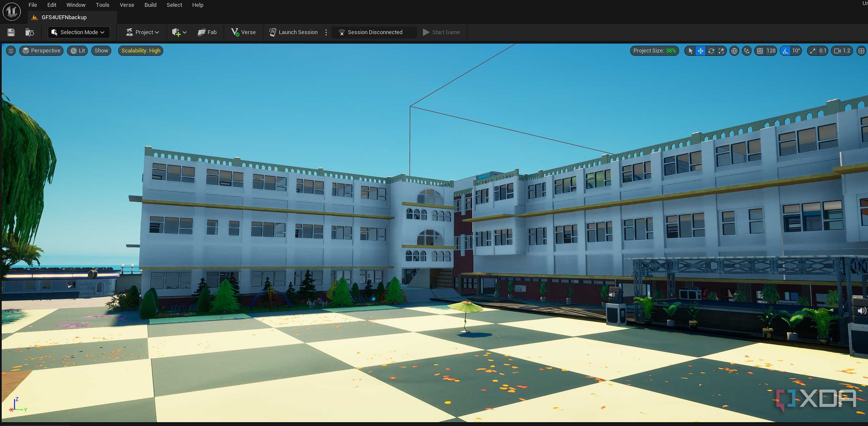868x426 pixels.
Task: Open the viewport Show menu
Action: coord(101,51)
